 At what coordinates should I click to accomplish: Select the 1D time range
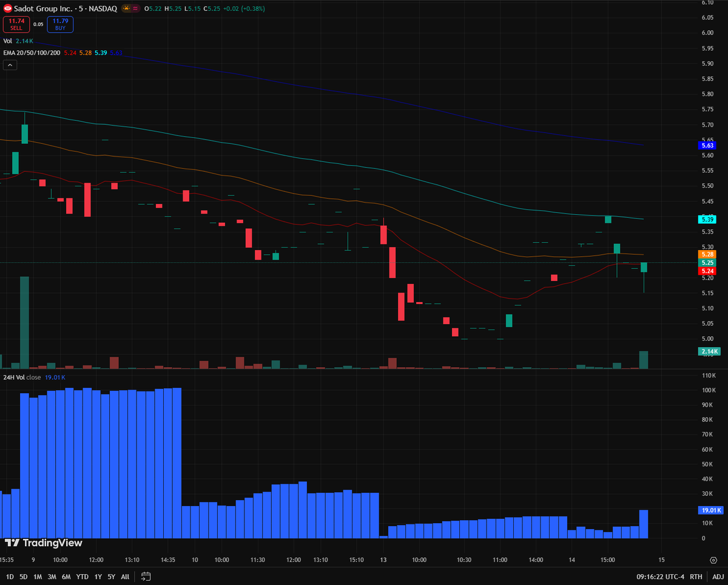(10, 577)
